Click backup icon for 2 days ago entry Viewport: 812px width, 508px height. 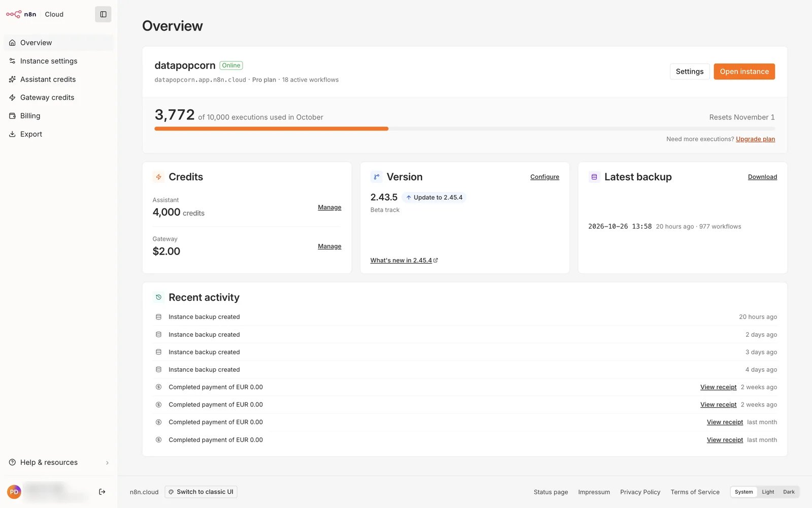[x=158, y=335]
